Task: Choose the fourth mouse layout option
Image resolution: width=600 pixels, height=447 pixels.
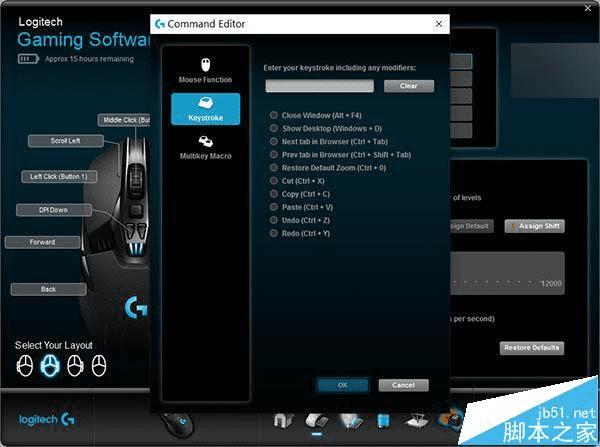Action: click(99, 365)
